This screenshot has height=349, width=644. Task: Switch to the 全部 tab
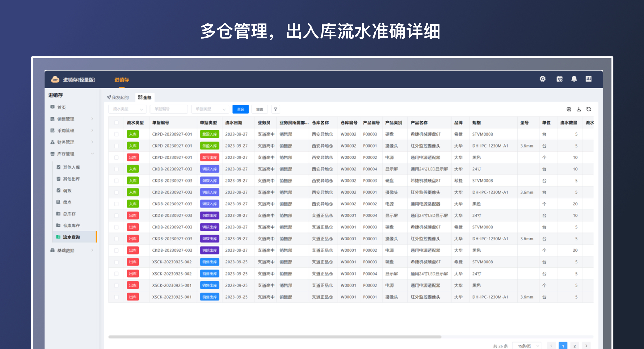coord(145,97)
